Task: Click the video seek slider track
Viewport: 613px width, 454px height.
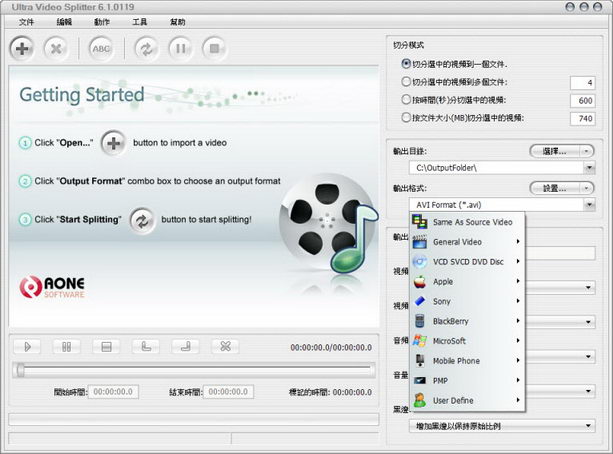Action: [195, 370]
